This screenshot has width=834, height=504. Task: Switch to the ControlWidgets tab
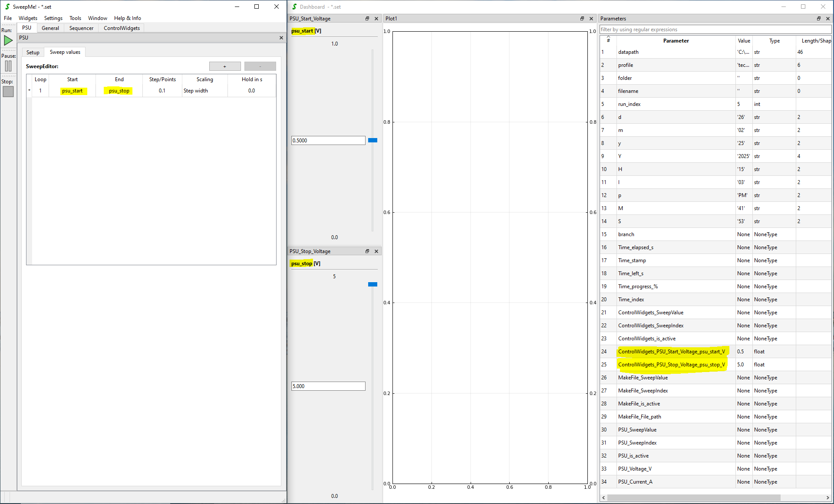point(122,28)
